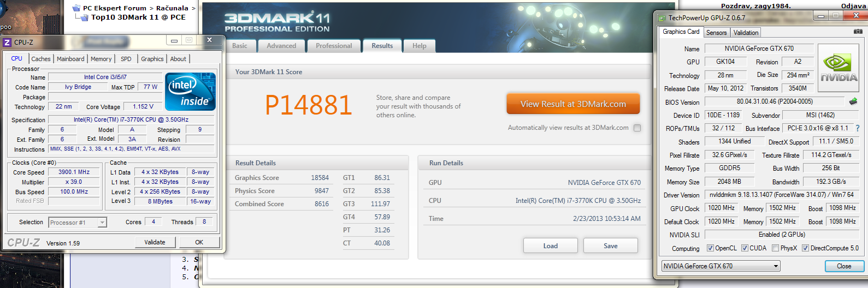The width and height of the screenshot is (868, 288).
Task: Open the Računala breadcrumb link
Action: click(172, 8)
